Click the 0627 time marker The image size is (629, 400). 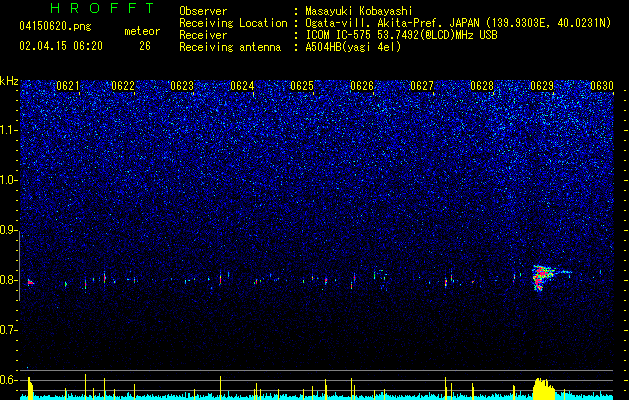point(422,86)
